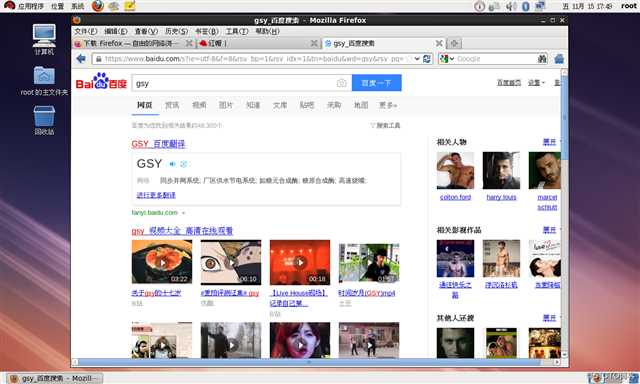Screen dimensions: 640x384
Task: Open the 位置 Places menu in the top panel
Action: click(x=58, y=6)
